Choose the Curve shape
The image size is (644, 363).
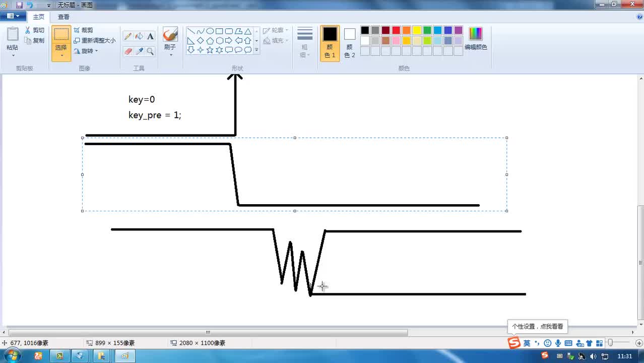click(x=200, y=31)
